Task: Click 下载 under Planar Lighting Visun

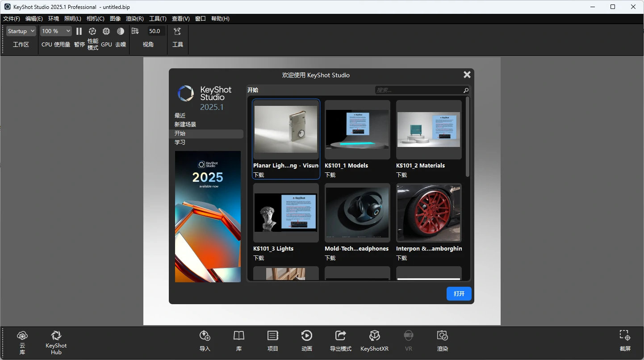Action: (x=259, y=175)
